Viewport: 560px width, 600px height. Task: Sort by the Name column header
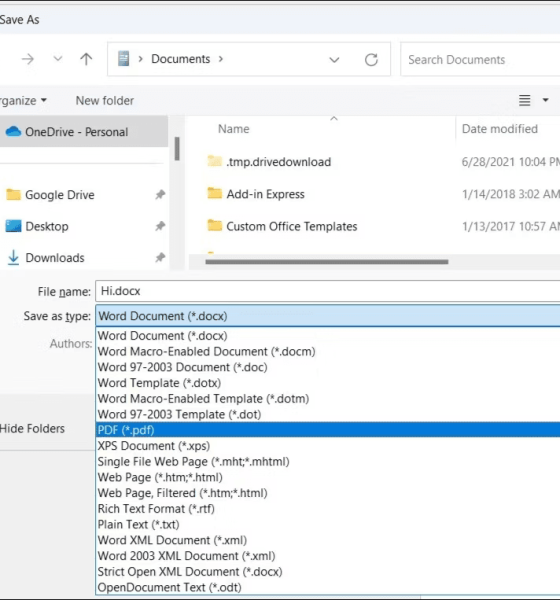click(233, 129)
